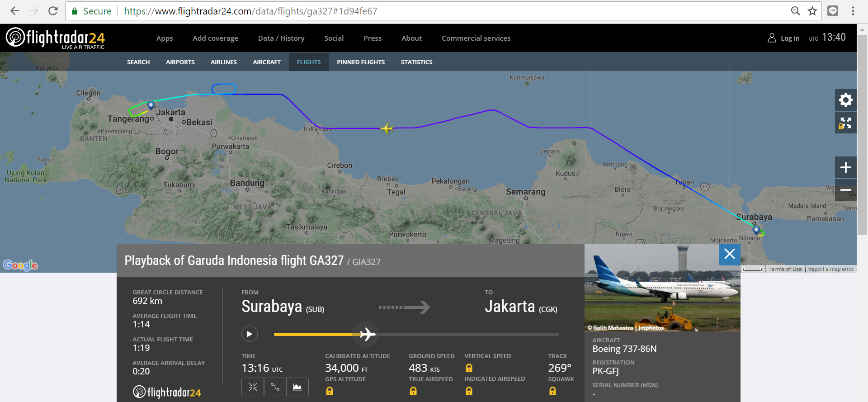
Task: Open the Press menu item
Action: (373, 38)
